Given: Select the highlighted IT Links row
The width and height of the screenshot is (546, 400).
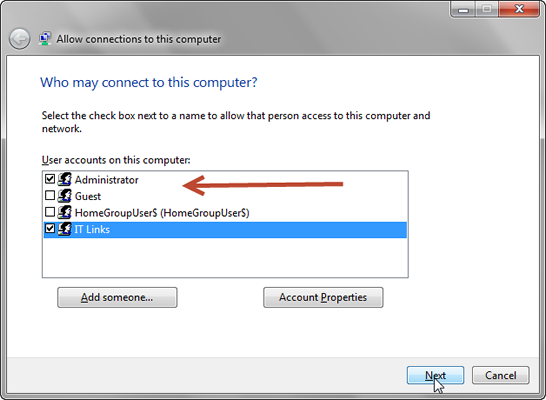Looking at the screenshot, I should coord(225,230).
